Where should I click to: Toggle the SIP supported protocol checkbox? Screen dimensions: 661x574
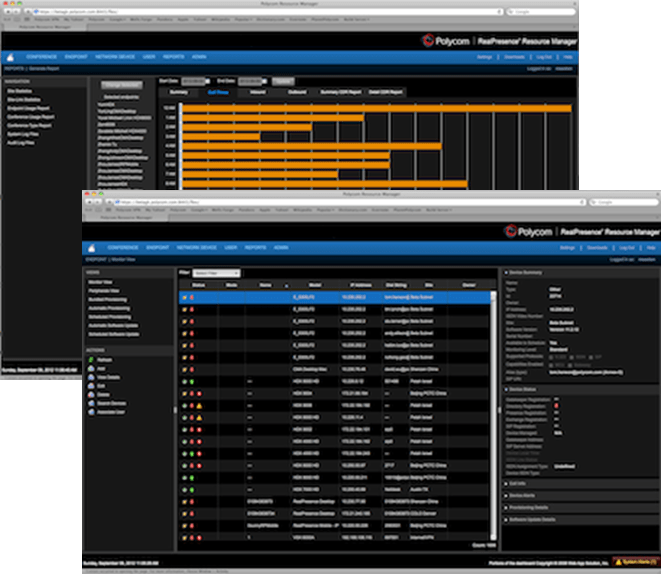(591, 358)
